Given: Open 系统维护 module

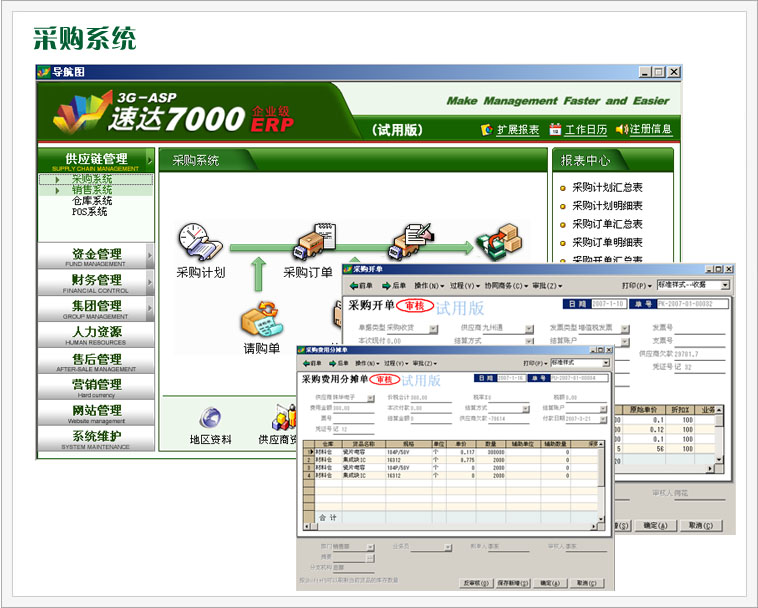Looking at the screenshot, I should coord(96,439).
